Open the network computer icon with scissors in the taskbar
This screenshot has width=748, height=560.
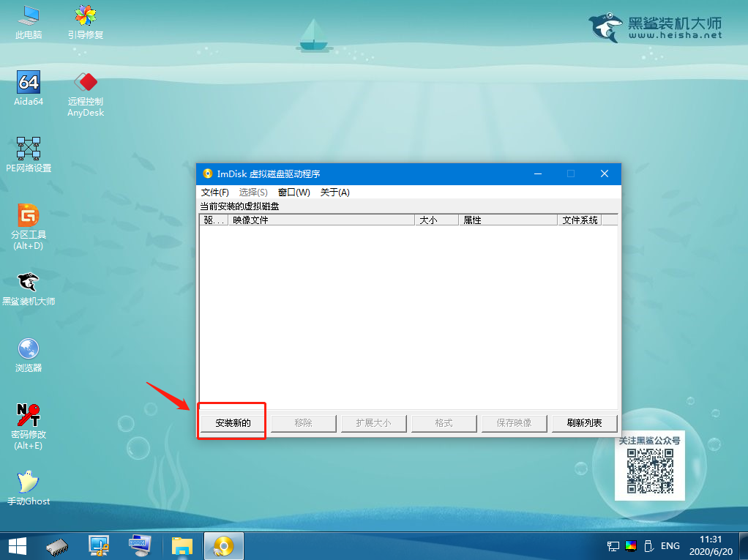pyautogui.click(x=99, y=547)
